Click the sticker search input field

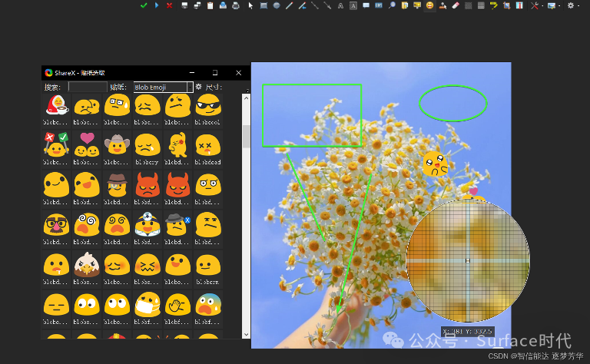(x=88, y=88)
